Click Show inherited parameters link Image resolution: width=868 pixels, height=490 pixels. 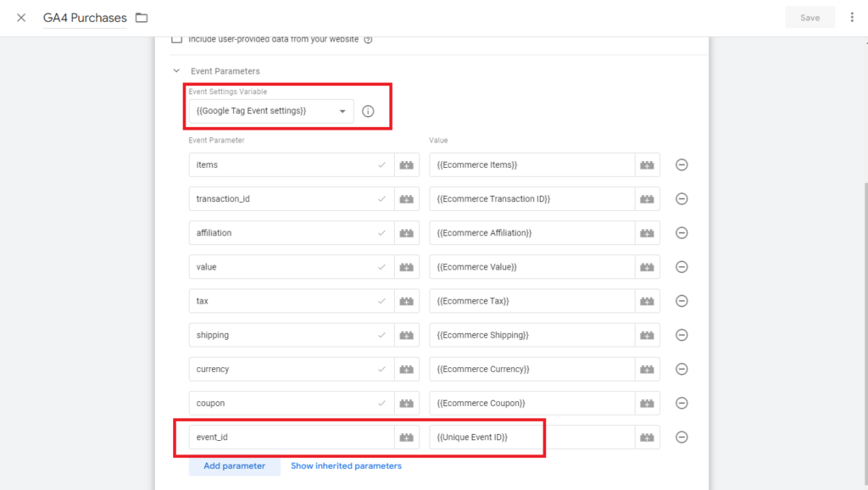point(346,465)
